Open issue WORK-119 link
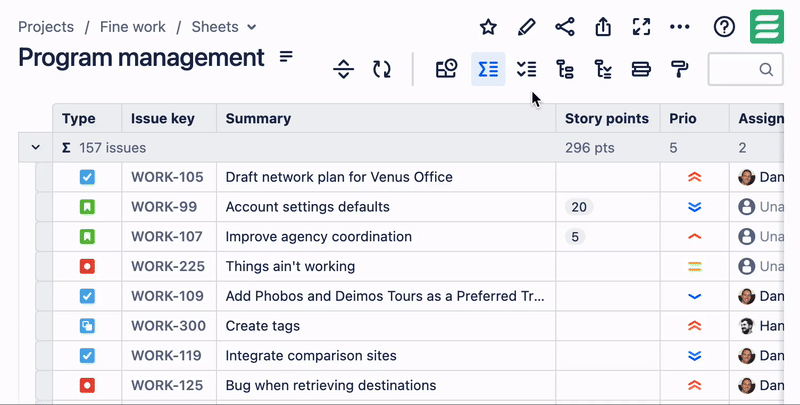This screenshot has height=405, width=800. [x=166, y=356]
